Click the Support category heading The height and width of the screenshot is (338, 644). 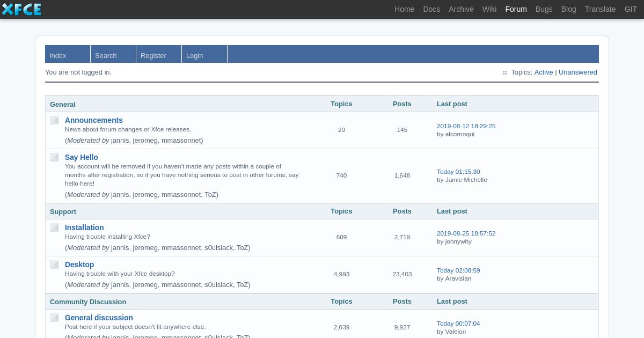click(x=63, y=211)
